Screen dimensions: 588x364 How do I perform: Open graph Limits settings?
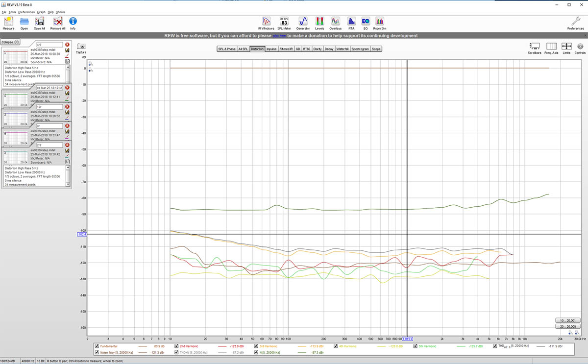[566, 47]
